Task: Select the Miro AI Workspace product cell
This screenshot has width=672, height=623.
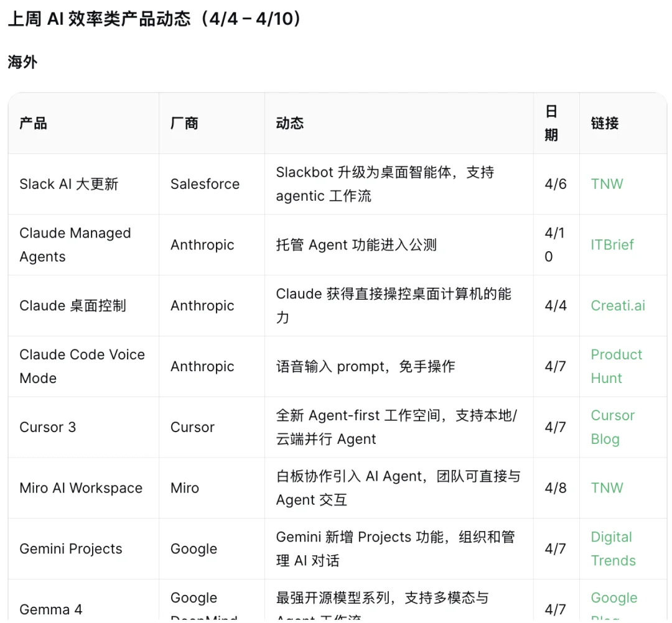Action: coord(81,488)
